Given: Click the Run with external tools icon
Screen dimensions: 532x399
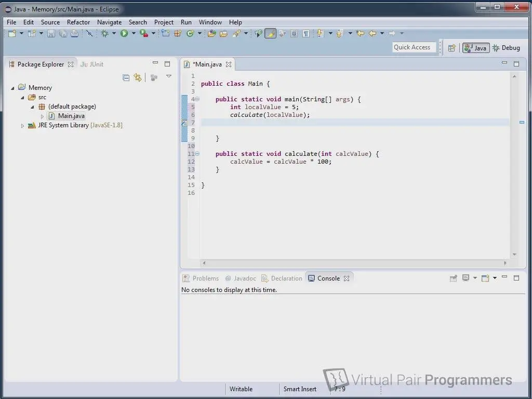Looking at the screenshot, I should pyautogui.click(x=144, y=33).
